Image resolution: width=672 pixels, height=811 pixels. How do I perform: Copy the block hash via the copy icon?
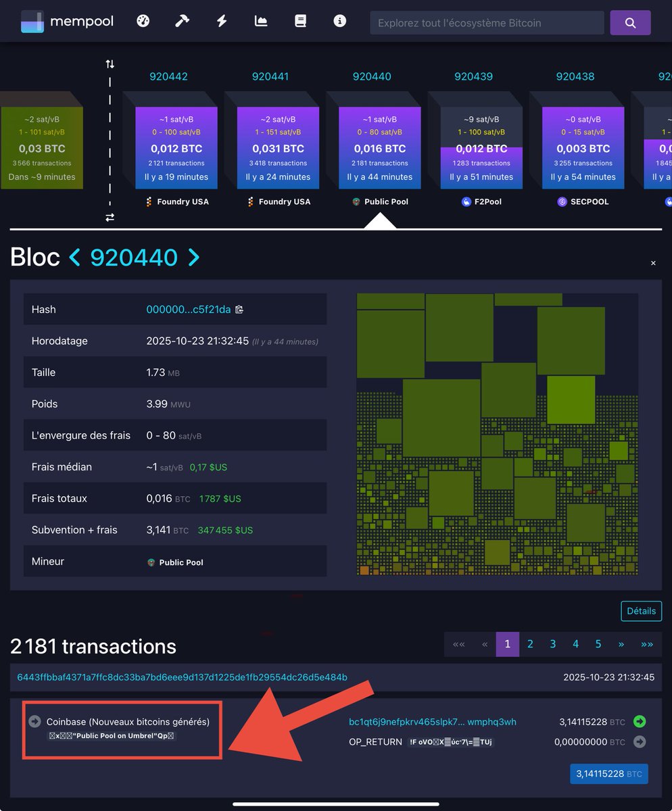[x=239, y=309]
